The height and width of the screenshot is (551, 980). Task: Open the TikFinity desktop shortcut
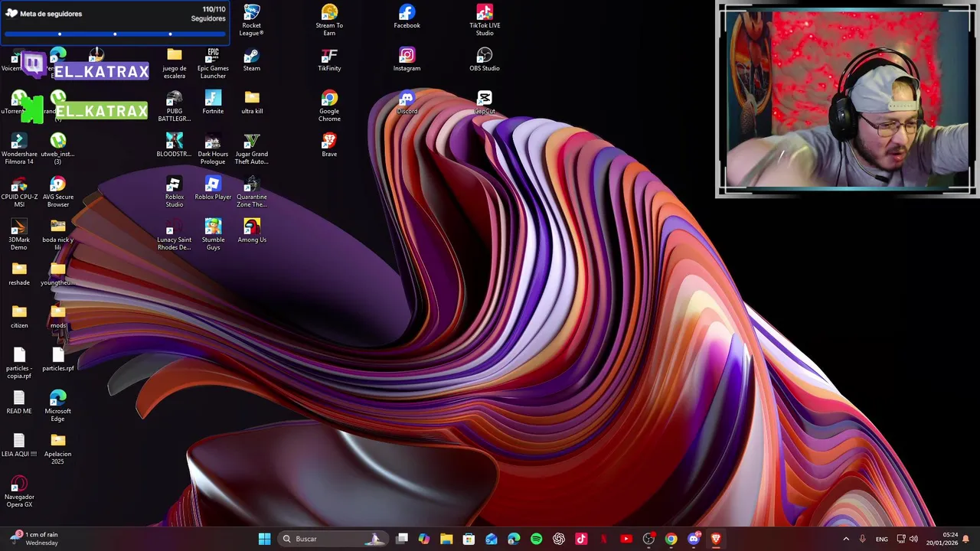(329, 60)
